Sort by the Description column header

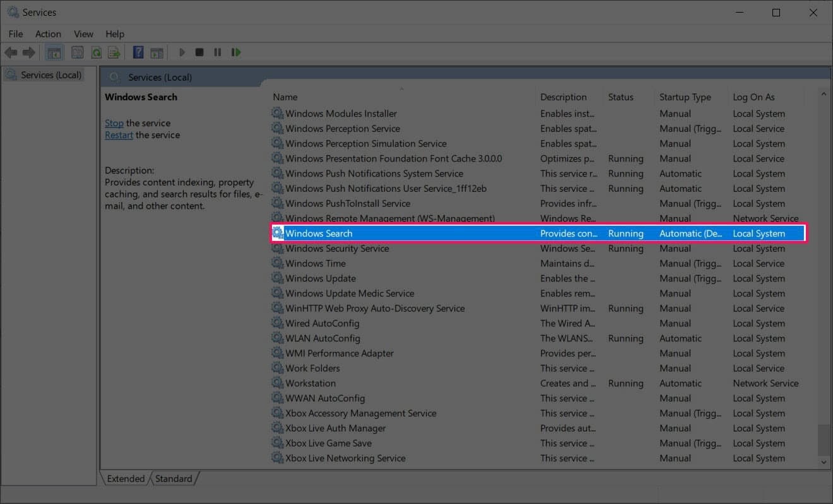tap(570, 97)
